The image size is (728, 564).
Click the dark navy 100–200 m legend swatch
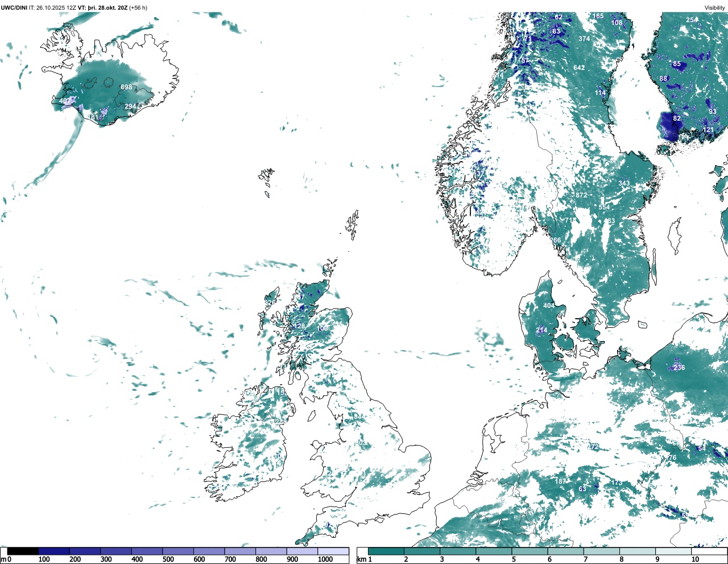coord(54,551)
